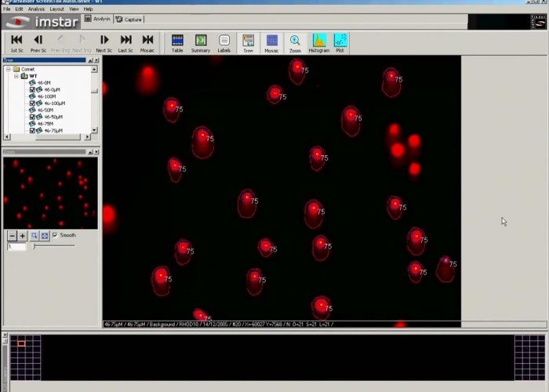Screen dimensions: 549x392
Task: Open the Edit menu
Action: (20, 9)
